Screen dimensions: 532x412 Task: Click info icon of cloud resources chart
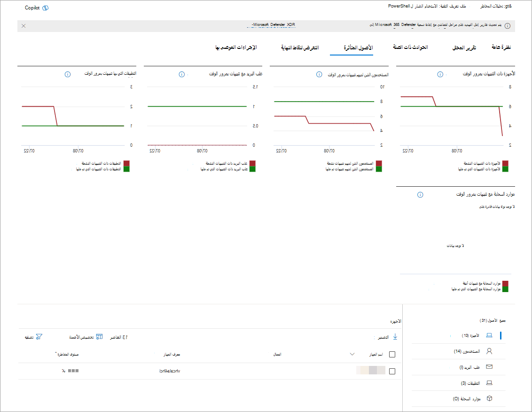[420, 195]
